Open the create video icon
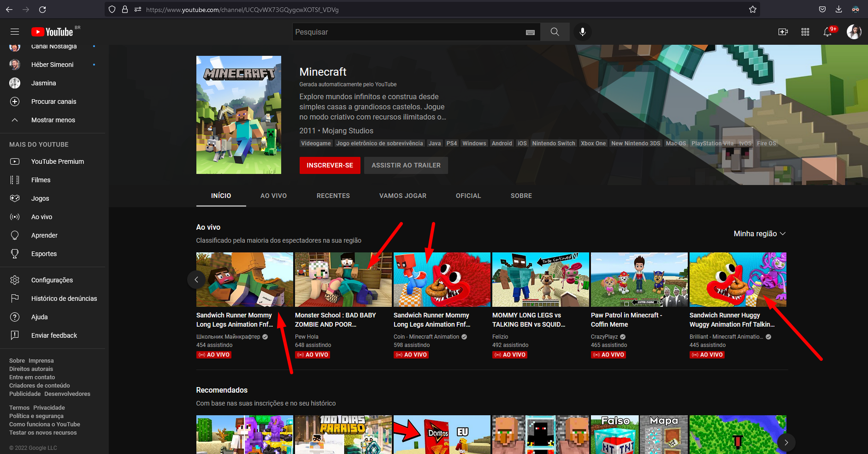The width and height of the screenshot is (868, 454). tap(783, 32)
